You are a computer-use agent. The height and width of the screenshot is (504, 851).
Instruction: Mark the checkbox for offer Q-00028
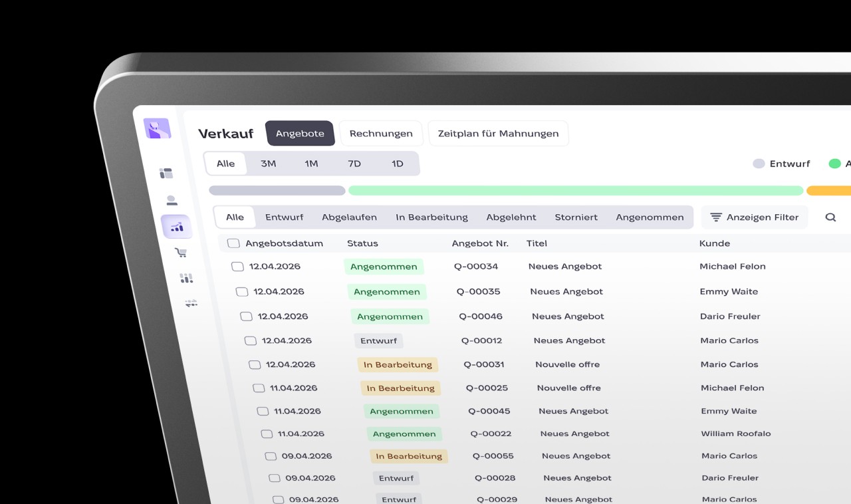click(x=275, y=478)
